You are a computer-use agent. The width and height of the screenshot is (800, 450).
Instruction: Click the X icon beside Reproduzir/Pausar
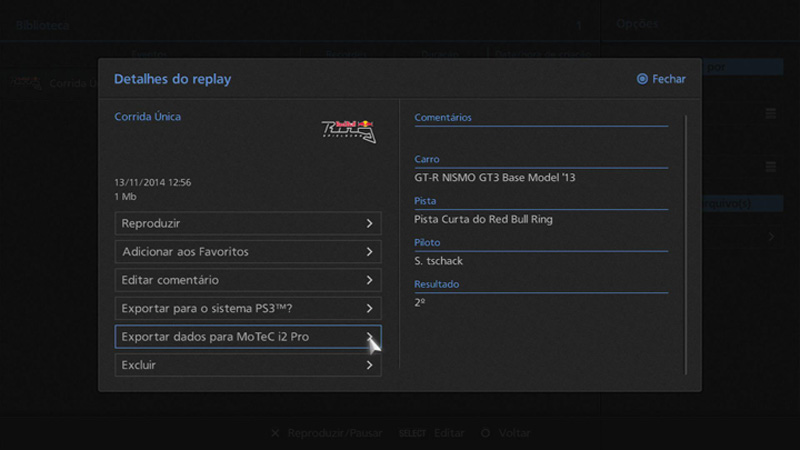(275, 433)
